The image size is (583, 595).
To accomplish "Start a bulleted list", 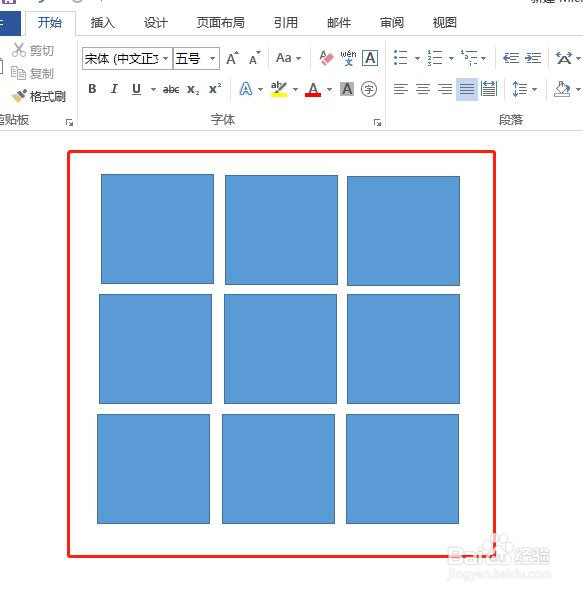I will [400, 58].
